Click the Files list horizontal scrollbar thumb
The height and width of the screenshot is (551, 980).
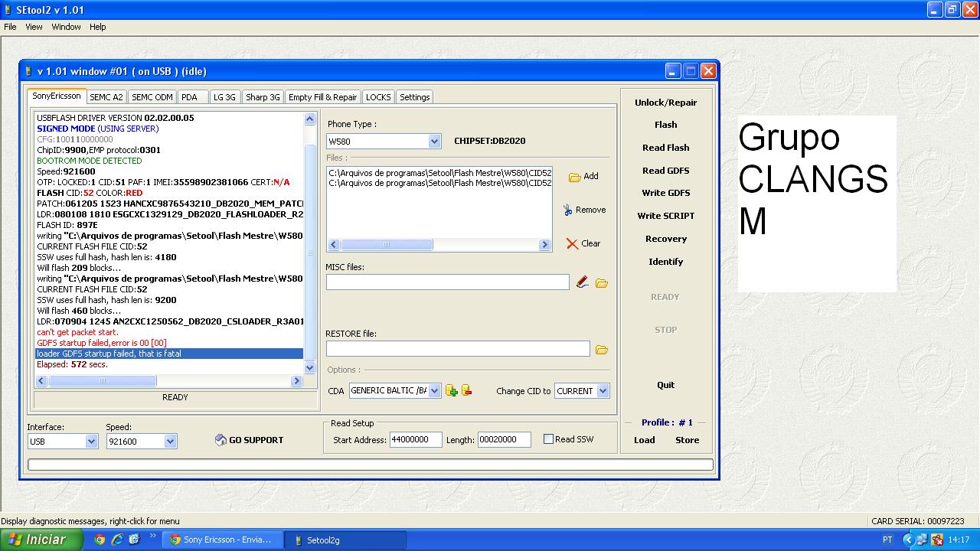[387, 245]
